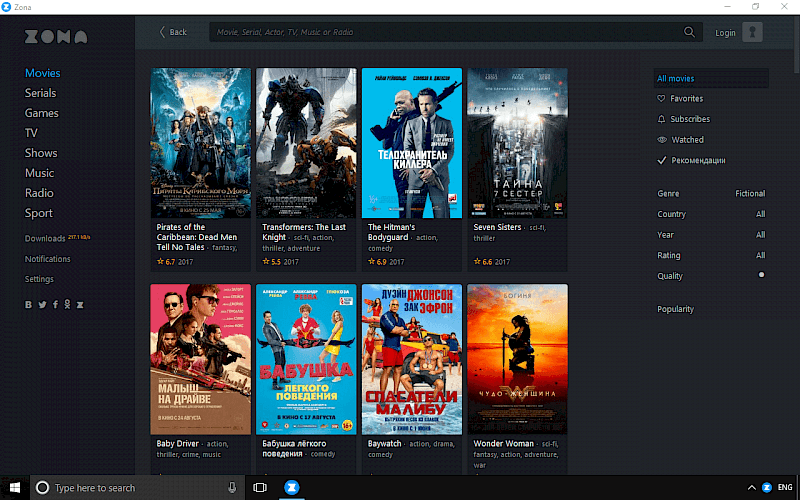Click the ENG language indicator
800x500 pixels.
pos(785,488)
